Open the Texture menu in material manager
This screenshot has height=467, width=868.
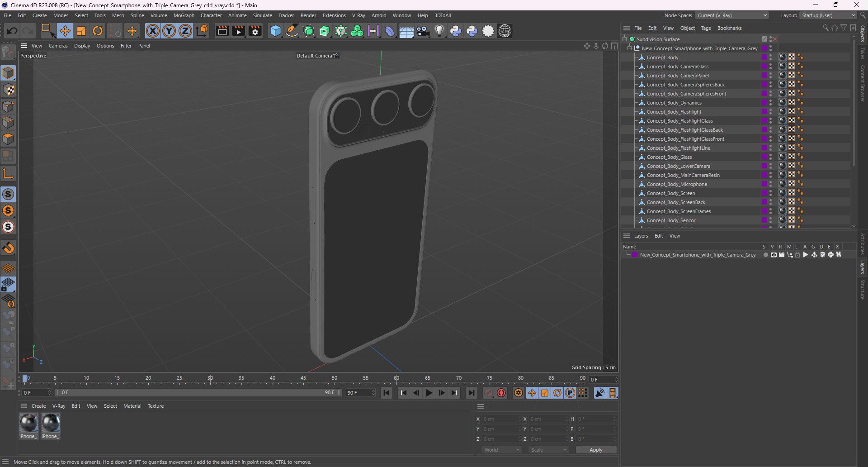point(156,406)
